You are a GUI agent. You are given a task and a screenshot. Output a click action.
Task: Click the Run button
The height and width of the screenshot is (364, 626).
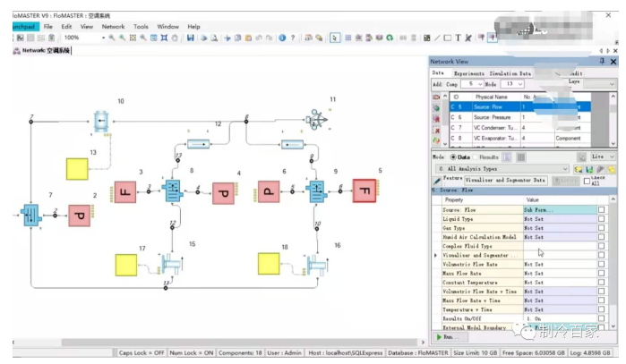click(448, 337)
